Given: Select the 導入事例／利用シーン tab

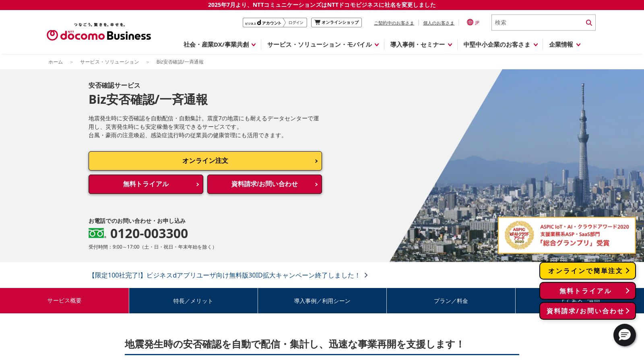Looking at the screenshot, I should 322,300.
